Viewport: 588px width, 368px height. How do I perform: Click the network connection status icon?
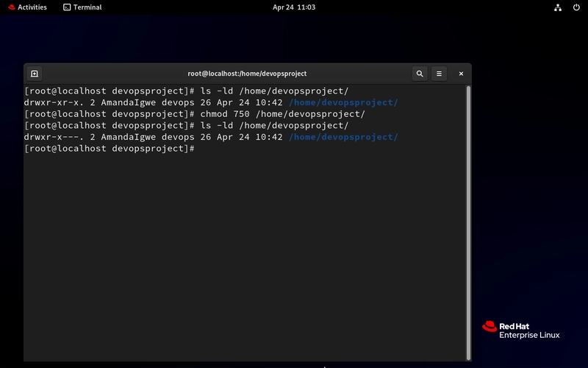click(x=558, y=7)
